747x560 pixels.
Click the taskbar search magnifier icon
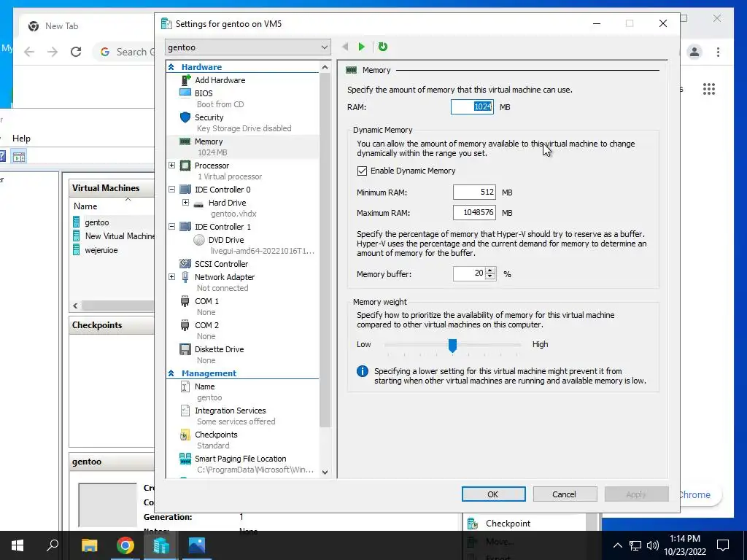[x=53, y=545]
